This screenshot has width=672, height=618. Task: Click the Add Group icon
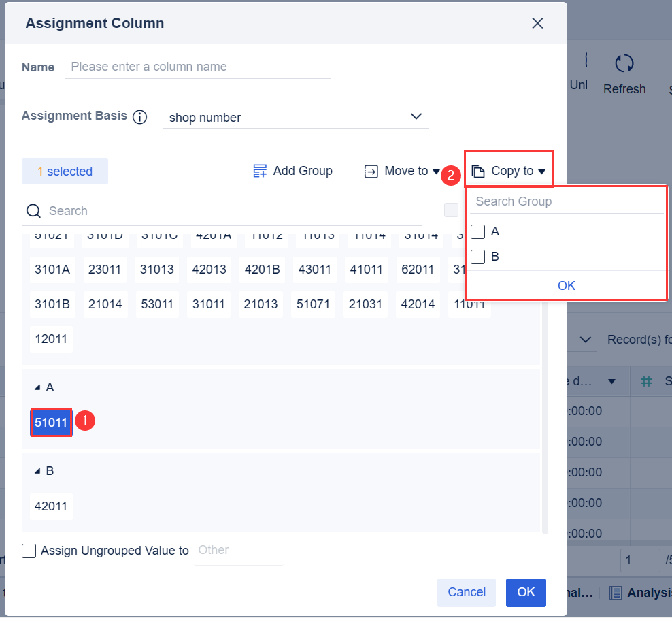pos(259,171)
